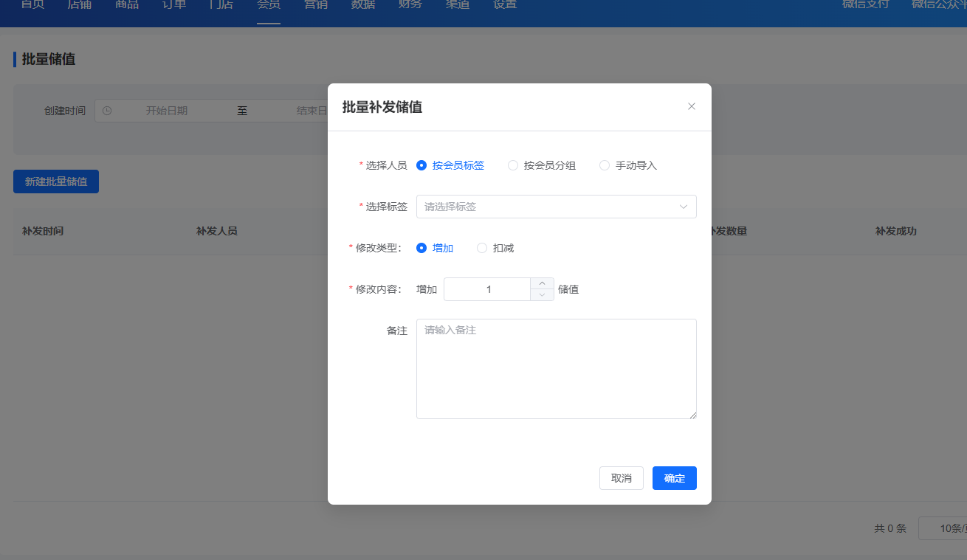This screenshot has height=560, width=967.
Task: Increase the 储值 amount with up arrow
Action: [x=542, y=283]
